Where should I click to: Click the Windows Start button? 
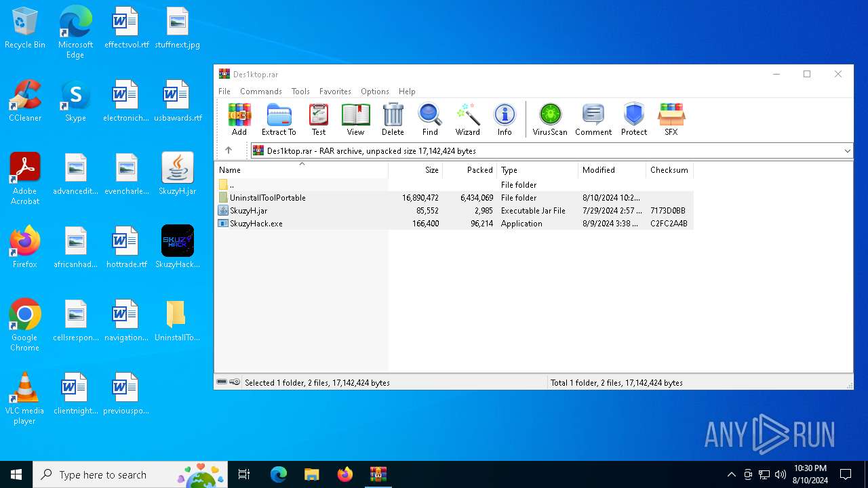pyautogui.click(x=16, y=474)
